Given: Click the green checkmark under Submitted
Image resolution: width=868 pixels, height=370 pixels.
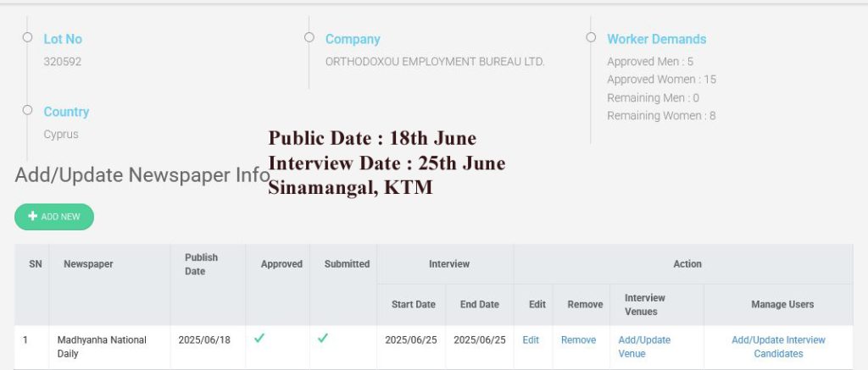Looking at the screenshot, I should pyautogui.click(x=323, y=339).
